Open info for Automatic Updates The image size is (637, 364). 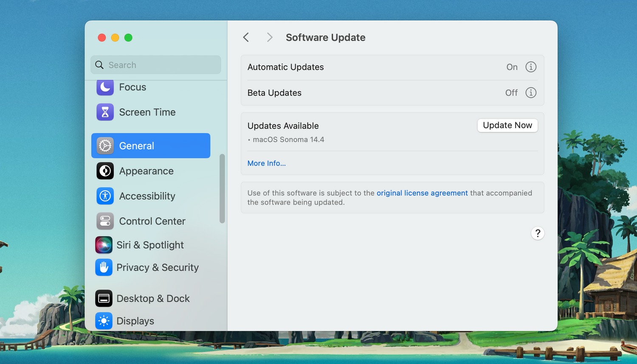531,67
